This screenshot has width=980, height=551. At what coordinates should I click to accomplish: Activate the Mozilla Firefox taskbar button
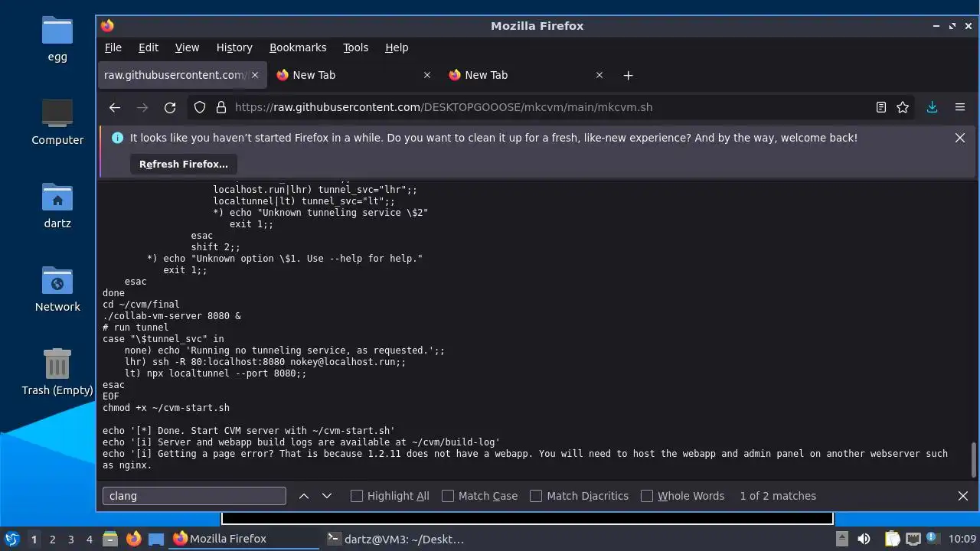[x=243, y=539]
